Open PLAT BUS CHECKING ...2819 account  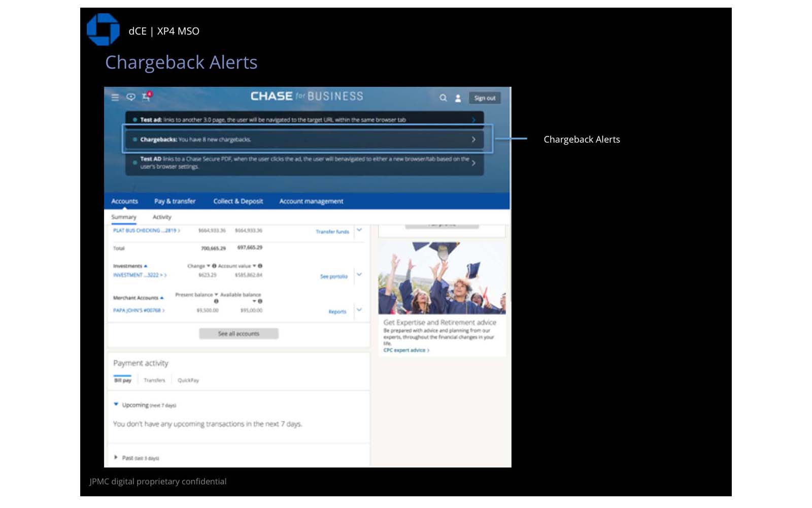tap(146, 231)
